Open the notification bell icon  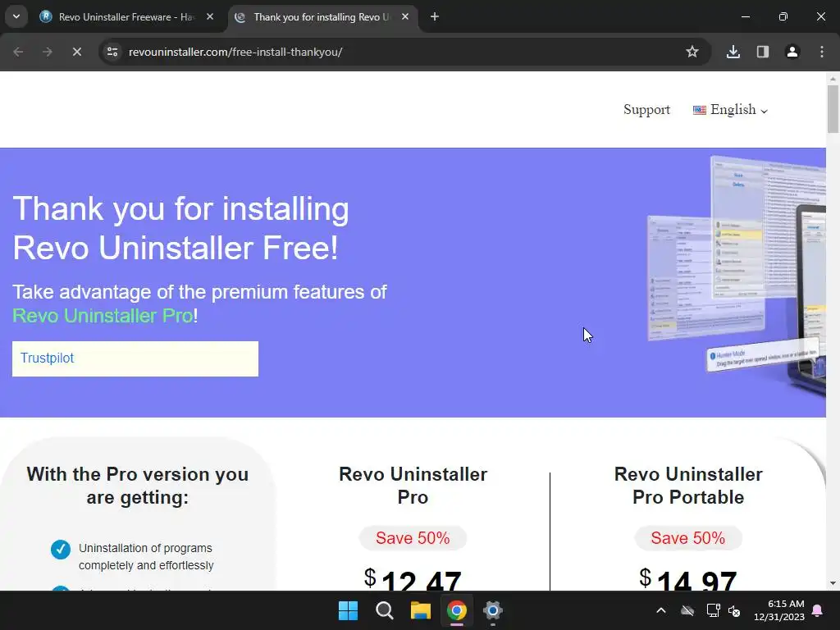818,610
